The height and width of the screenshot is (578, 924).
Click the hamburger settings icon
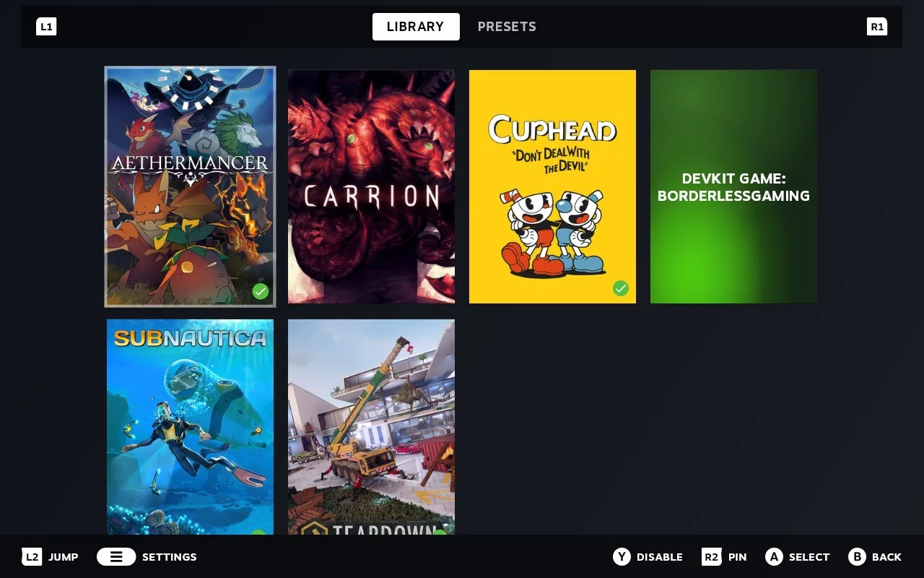(116, 556)
